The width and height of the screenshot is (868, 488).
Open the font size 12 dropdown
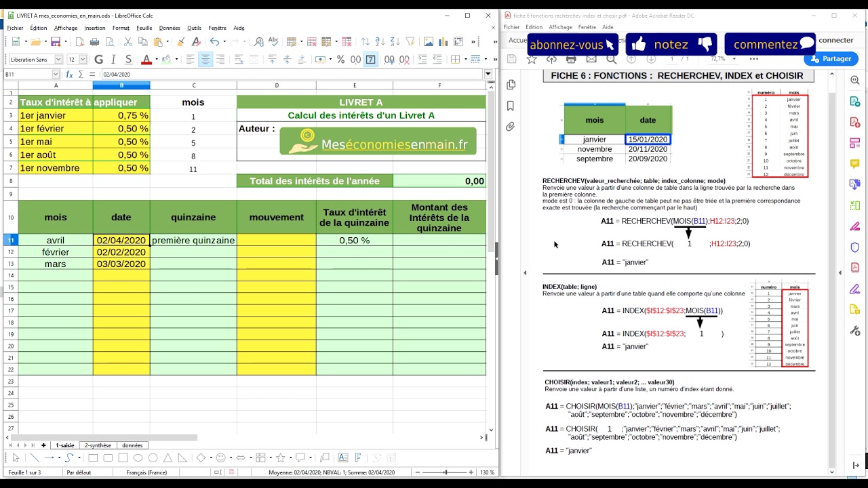coord(83,60)
